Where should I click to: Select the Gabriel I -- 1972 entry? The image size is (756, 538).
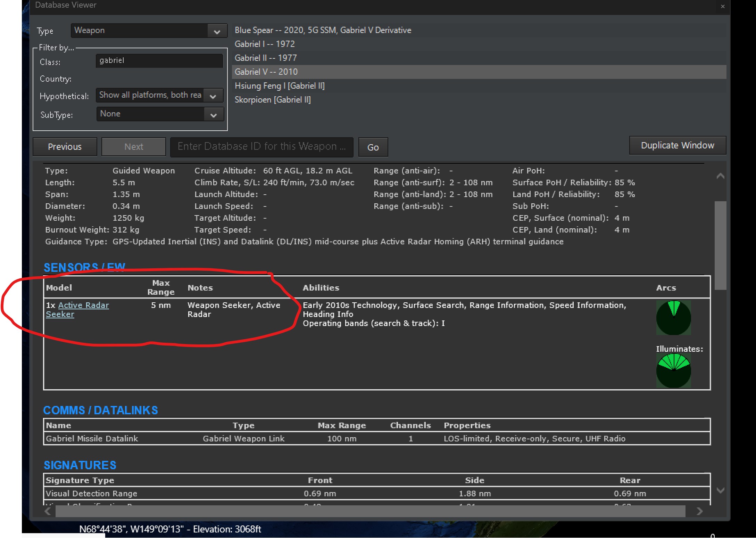(265, 44)
